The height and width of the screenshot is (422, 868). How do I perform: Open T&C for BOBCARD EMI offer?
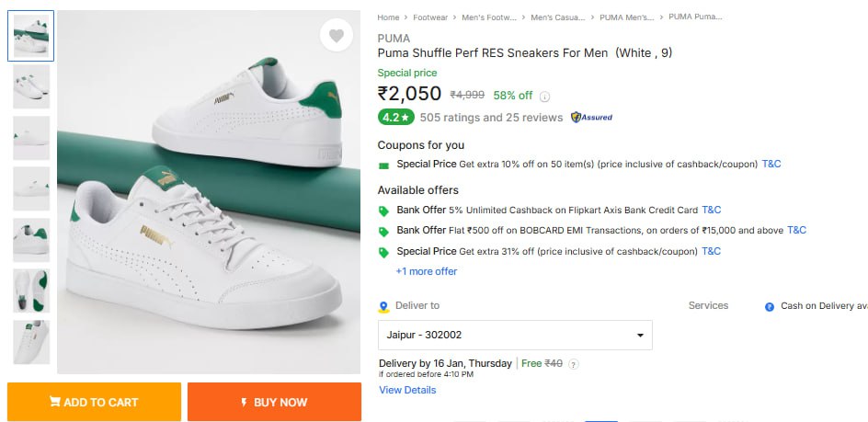point(796,231)
